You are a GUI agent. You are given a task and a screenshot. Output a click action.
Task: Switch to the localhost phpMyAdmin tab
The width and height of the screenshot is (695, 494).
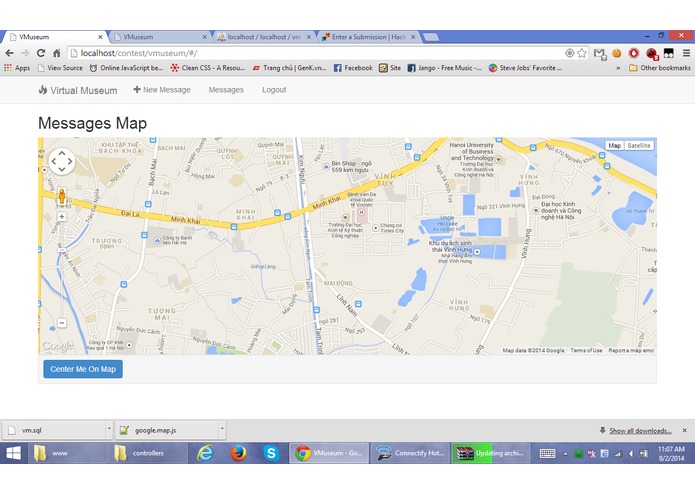[x=264, y=37]
